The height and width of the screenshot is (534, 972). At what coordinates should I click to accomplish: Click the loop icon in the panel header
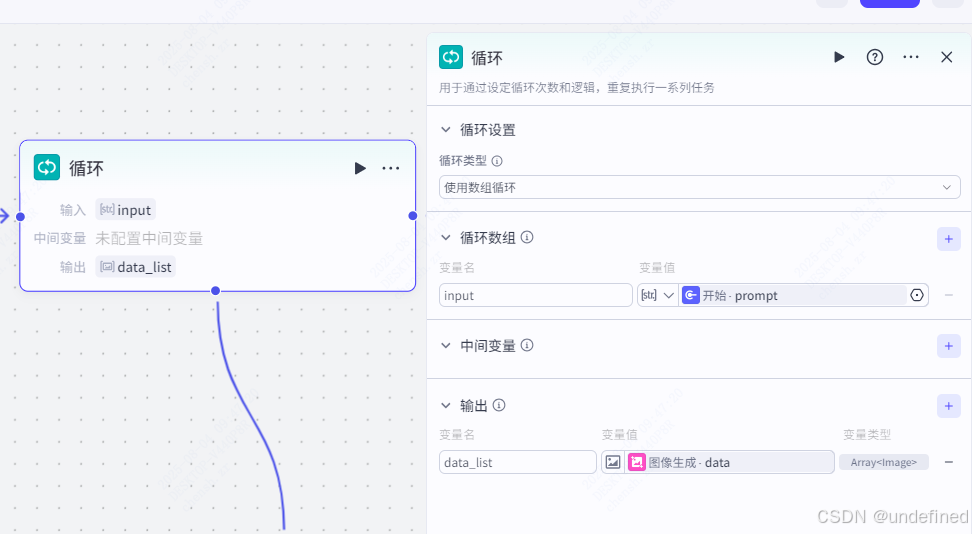pyautogui.click(x=451, y=57)
